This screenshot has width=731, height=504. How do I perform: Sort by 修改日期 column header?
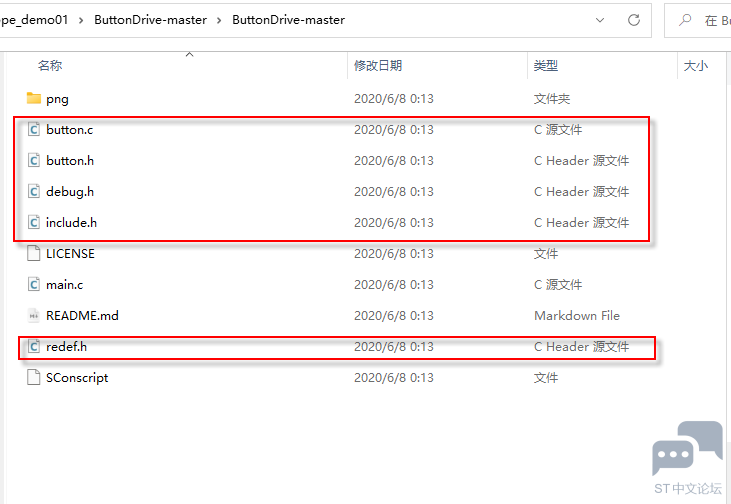click(378, 66)
